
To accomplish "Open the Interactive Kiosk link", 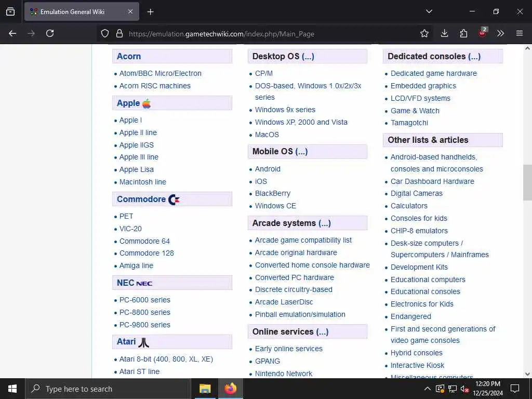I will (x=417, y=365).
